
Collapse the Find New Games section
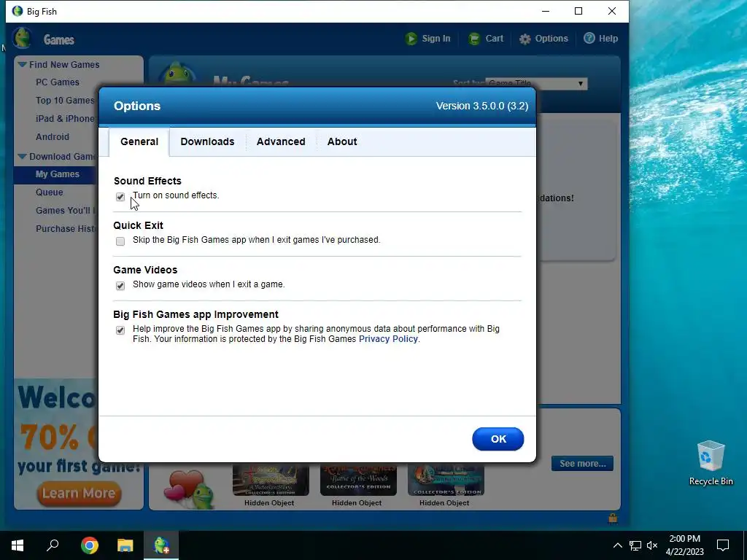click(22, 64)
